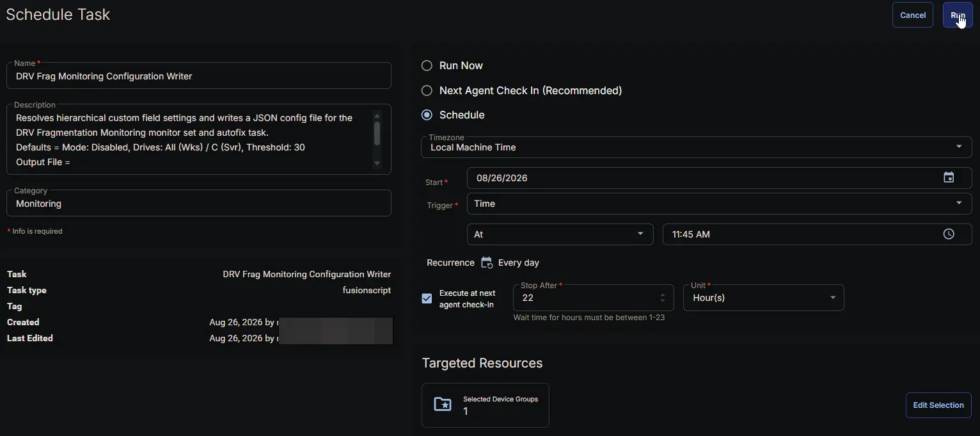Click the Selected Device Groups folder icon
This screenshot has height=436, width=980.
[443, 405]
